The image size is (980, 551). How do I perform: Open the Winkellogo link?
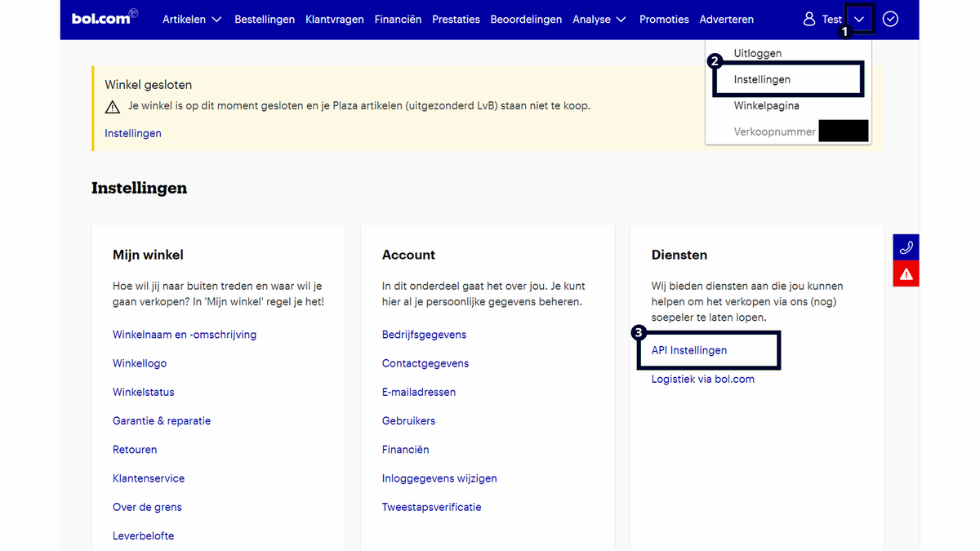tap(140, 363)
